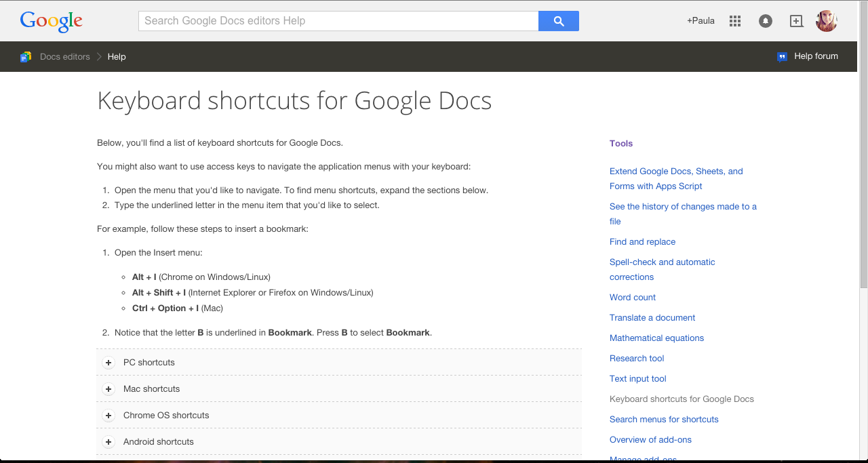The image size is (868, 463).
Task: Click the Mac shortcuts label
Action: coord(152,389)
